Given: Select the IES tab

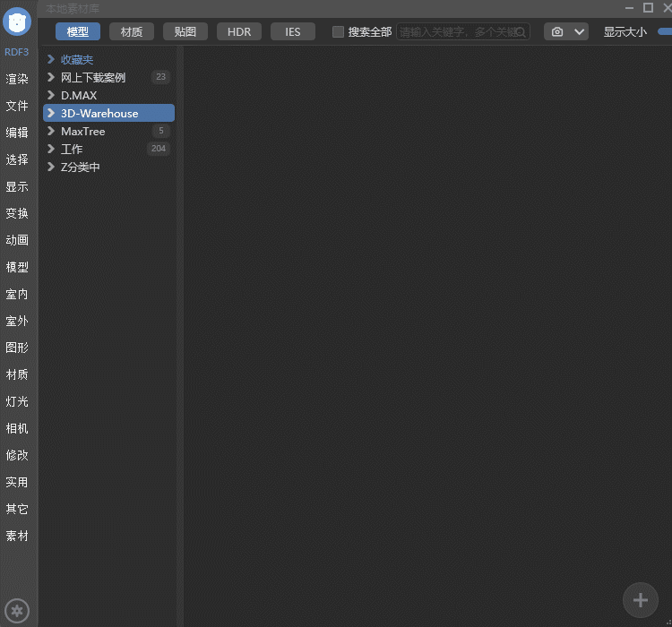Looking at the screenshot, I should tap(293, 31).
